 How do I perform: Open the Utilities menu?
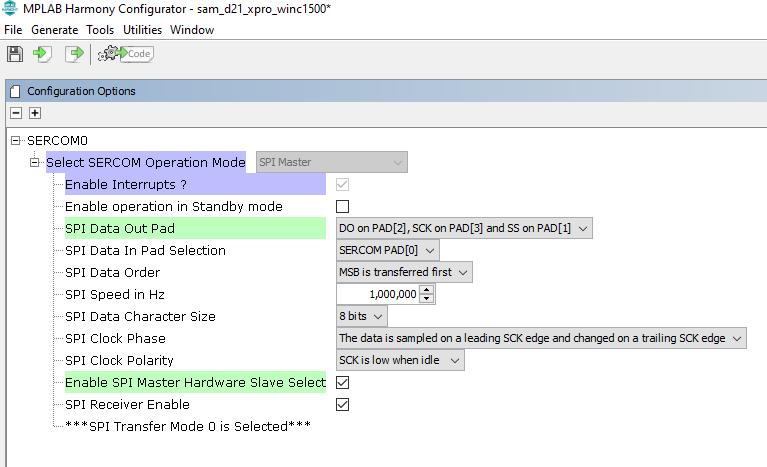pyautogui.click(x=142, y=30)
